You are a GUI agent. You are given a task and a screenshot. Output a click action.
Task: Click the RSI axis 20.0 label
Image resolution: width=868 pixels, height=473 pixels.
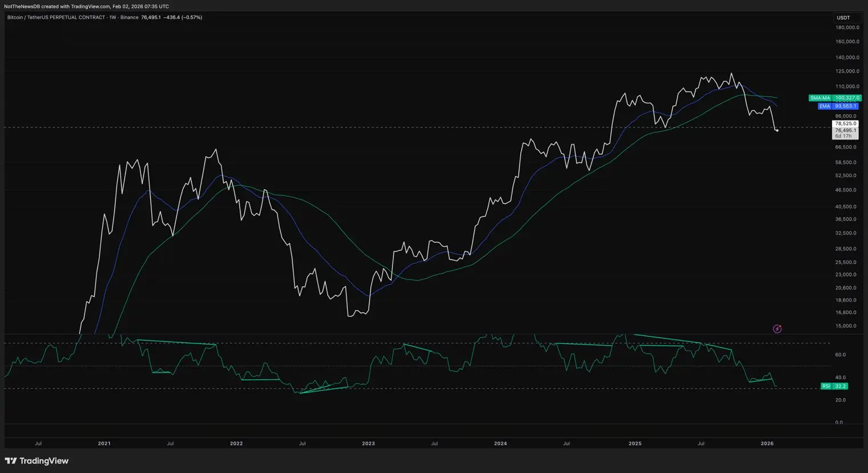pos(840,400)
